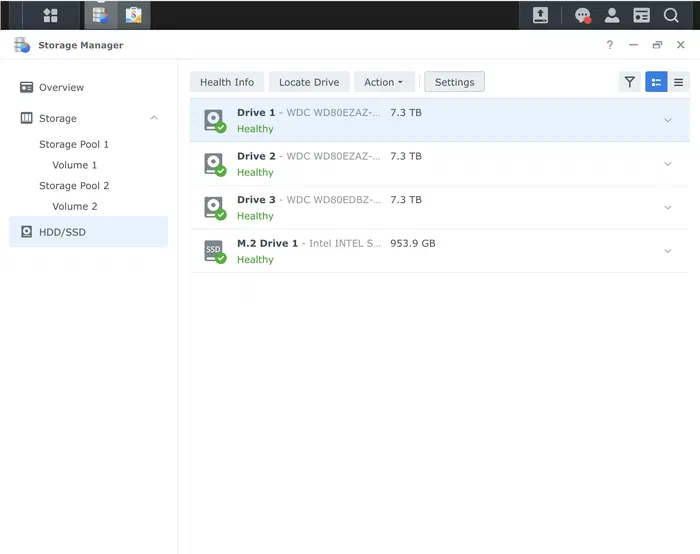The width and height of the screenshot is (700, 554).
Task: Click the Overview sidebar icon
Action: (26, 87)
